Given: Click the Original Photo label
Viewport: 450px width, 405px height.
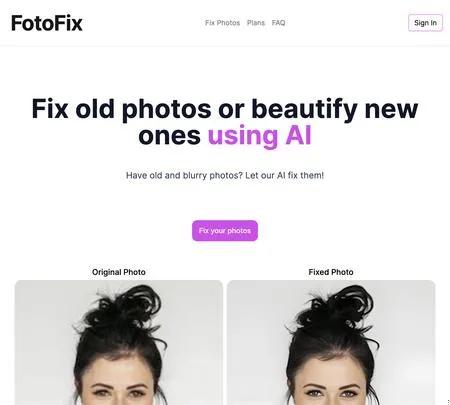Looking at the screenshot, I should (119, 272).
